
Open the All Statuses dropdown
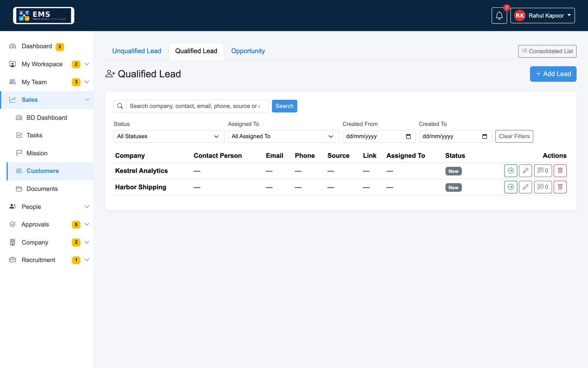click(x=169, y=137)
